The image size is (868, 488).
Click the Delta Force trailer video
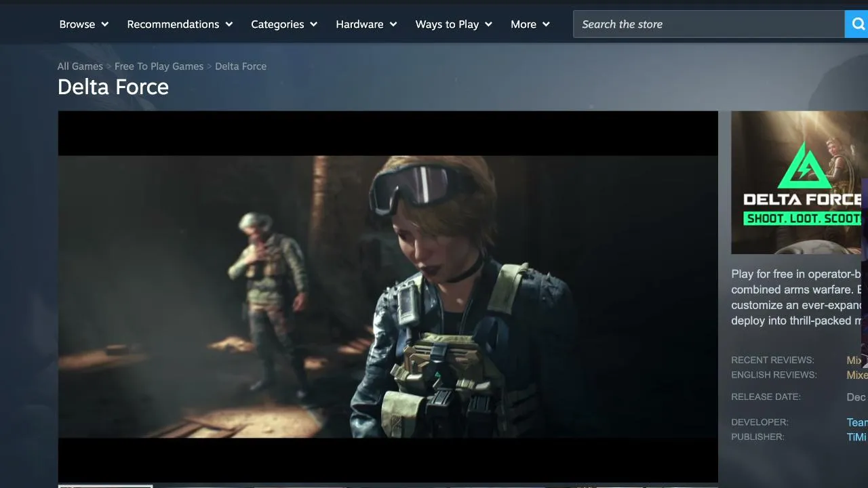pyautogui.click(x=388, y=297)
